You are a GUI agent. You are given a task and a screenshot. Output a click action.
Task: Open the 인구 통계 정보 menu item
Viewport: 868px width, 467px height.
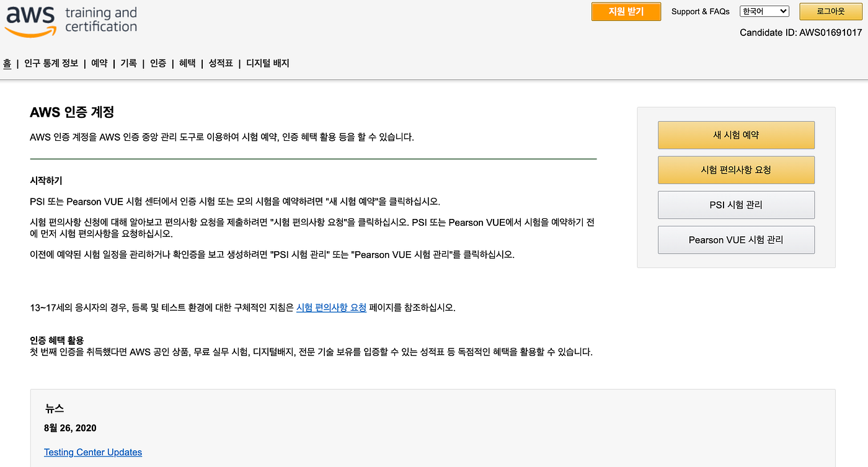(51, 63)
